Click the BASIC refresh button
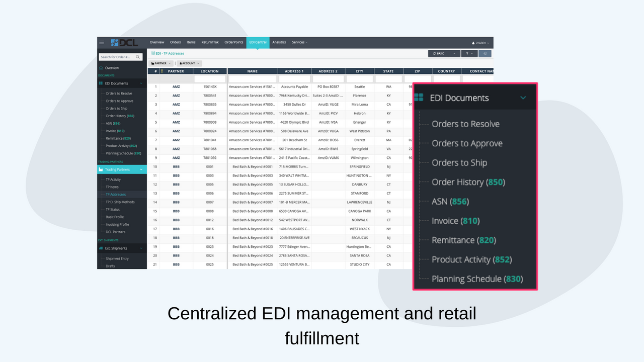Screen dimensions: 644x362 click(x=439, y=53)
